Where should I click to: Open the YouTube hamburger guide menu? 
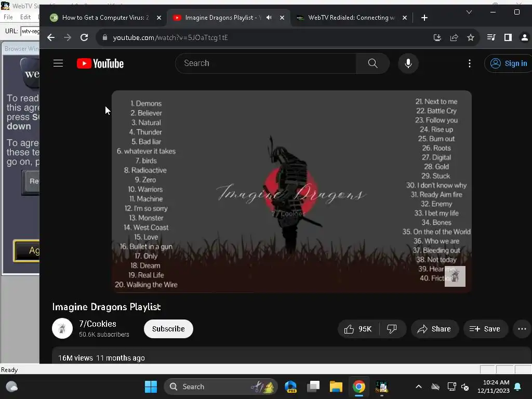tap(58, 63)
